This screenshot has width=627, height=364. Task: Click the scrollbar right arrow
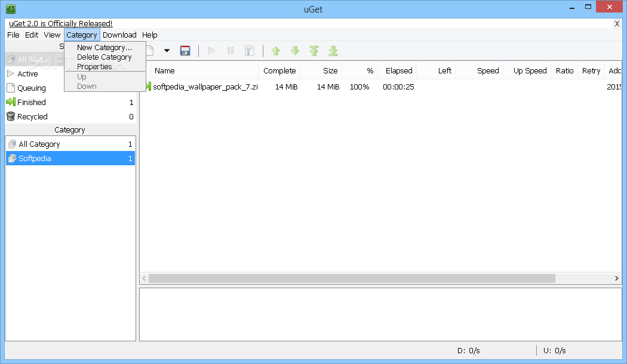(617, 278)
